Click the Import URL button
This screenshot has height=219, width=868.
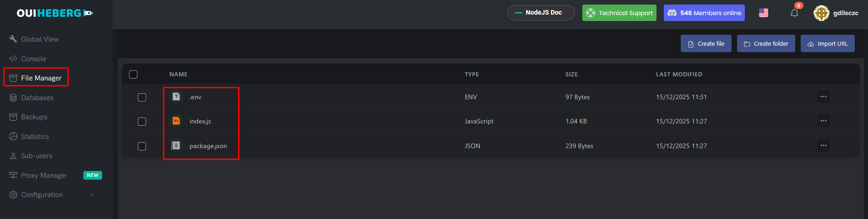click(x=827, y=43)
